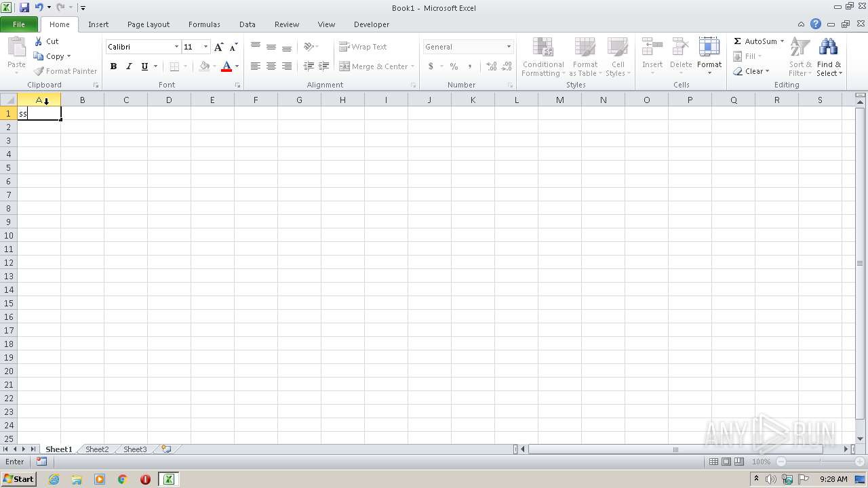Switch to the Insert tab
The height and width of the screenshot is (488, 868).
point(98,24)
